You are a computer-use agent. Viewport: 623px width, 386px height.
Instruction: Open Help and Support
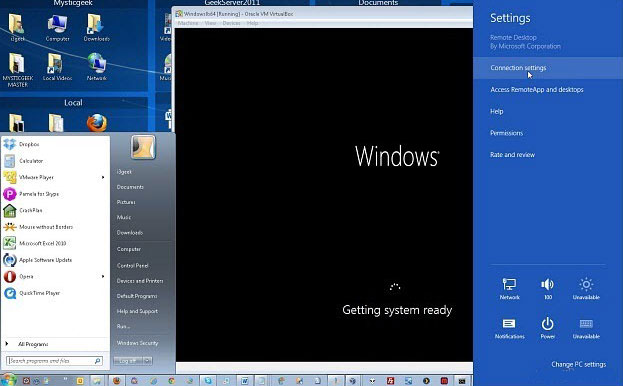click(137, 311)
